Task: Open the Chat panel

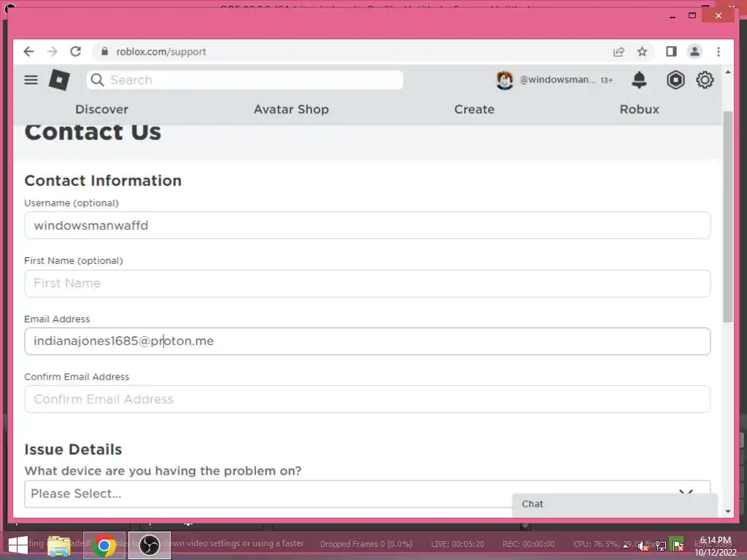Action: pyautogui.click(x=614, y=505)
